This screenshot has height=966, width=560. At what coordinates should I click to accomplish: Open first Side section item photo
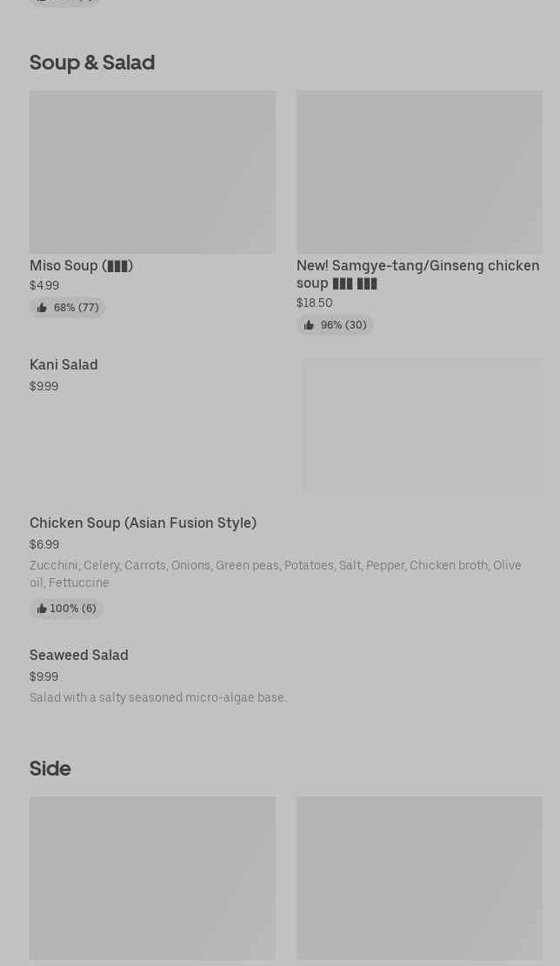[152, 878]
